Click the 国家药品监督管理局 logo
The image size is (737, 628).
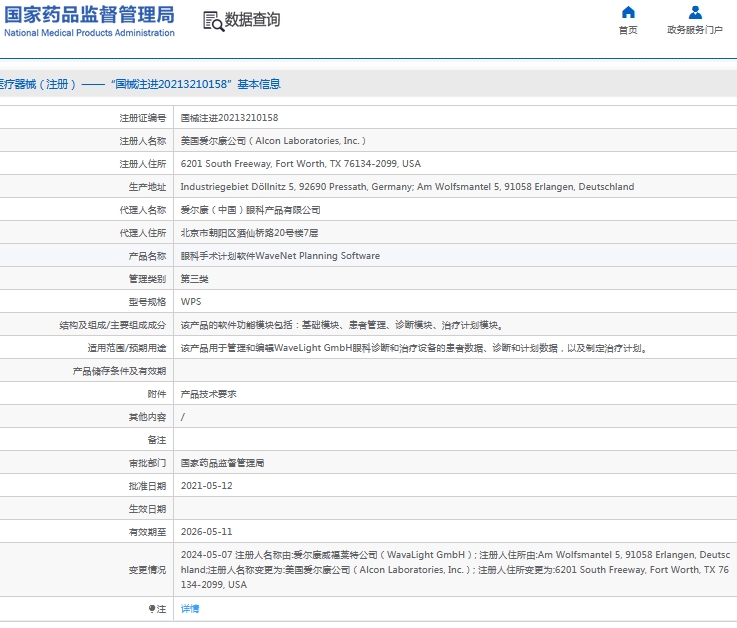(89, 21)
